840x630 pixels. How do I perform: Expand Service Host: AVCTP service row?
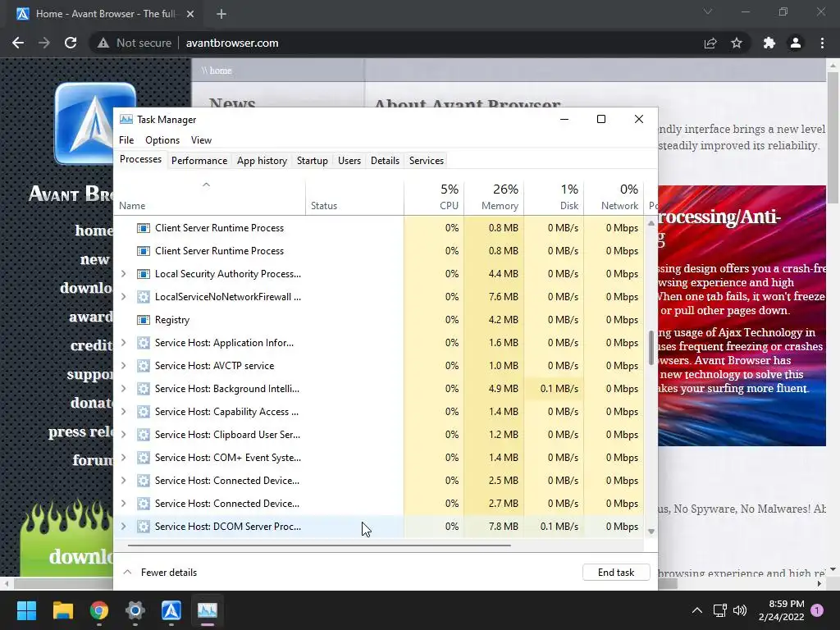(x=124, y=366)
